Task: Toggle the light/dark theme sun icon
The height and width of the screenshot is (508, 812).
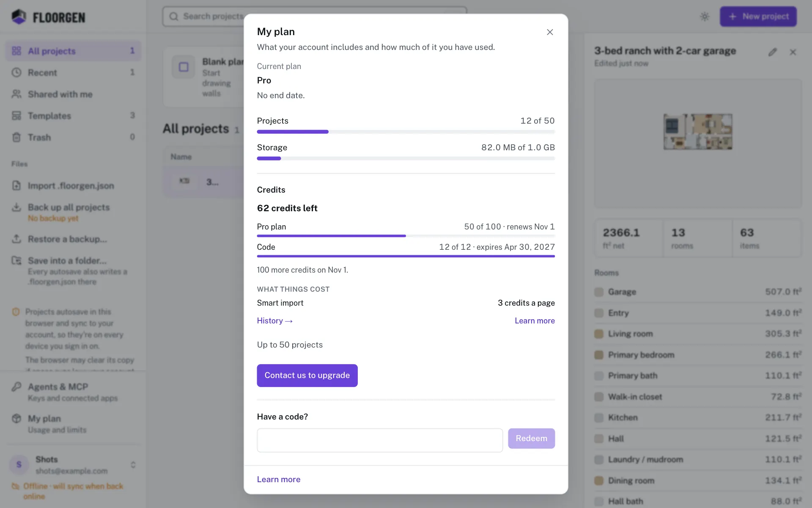Action: point(705,17)
